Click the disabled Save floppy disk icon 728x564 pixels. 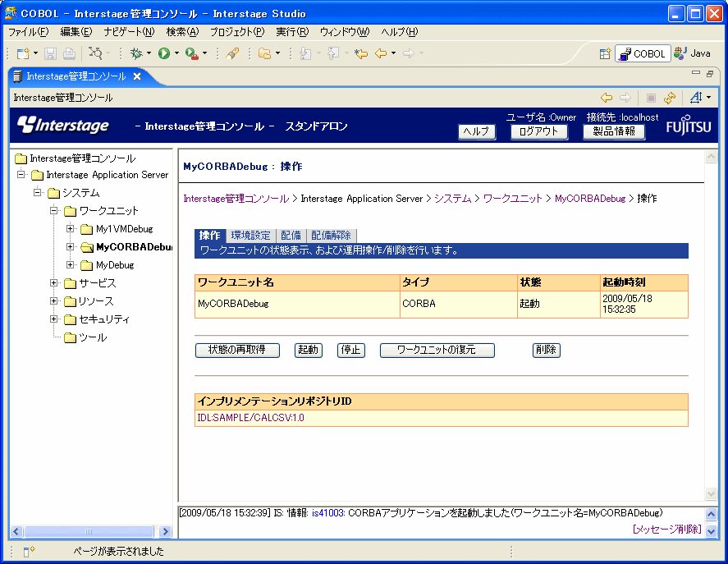[50, 54]
